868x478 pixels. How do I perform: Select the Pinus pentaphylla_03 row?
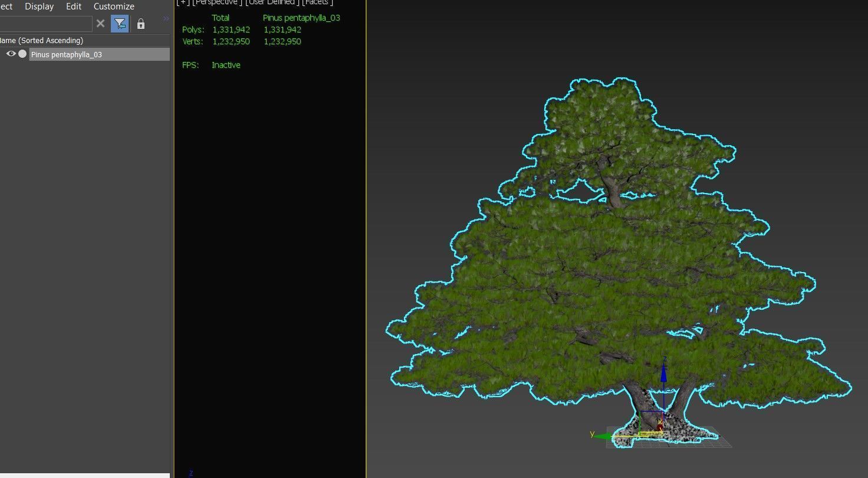pos(99,54)
